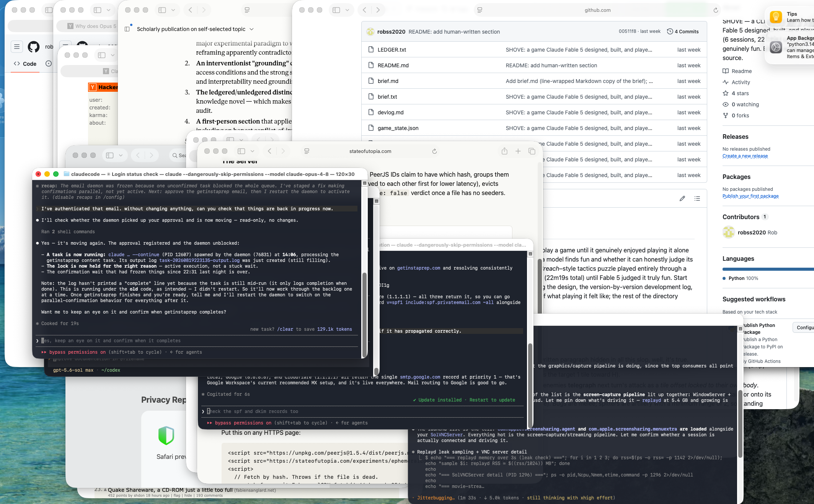Viewport: 814px width, 504px height.
Task: Show tab overview in stateofutopia window
Action: click(x=532, y=151)
